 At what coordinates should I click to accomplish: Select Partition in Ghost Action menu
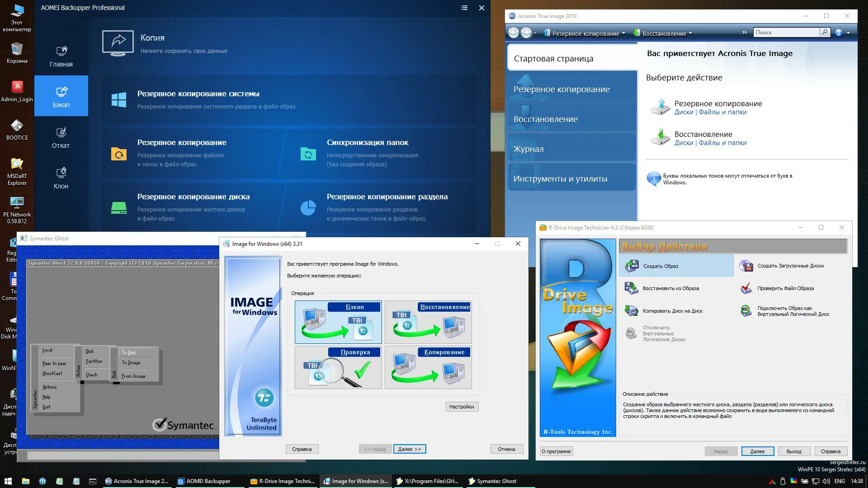(94, 361)
